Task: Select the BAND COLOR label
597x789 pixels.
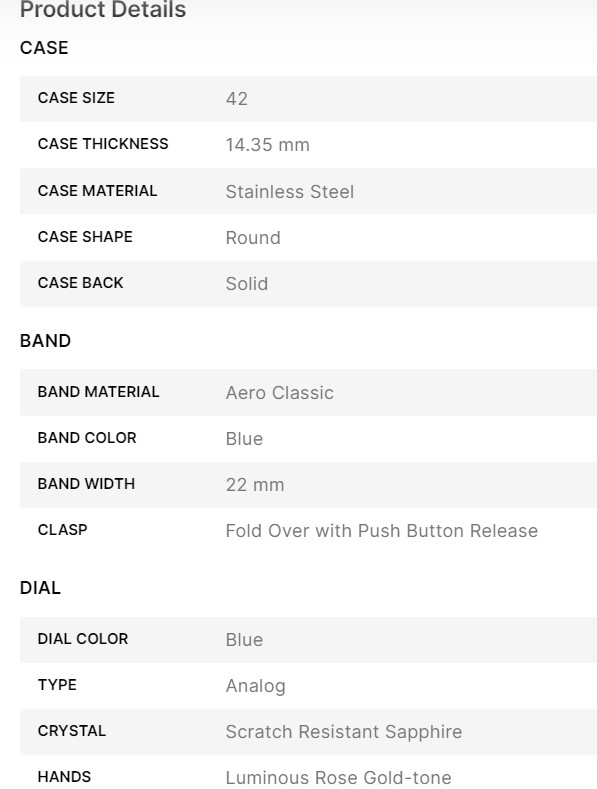Action: pos(87,438)
